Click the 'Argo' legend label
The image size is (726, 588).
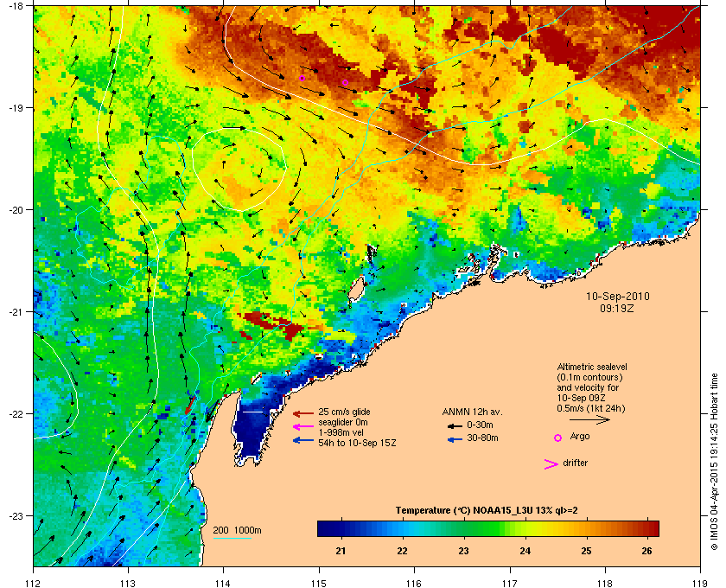(x=580, y=437)
